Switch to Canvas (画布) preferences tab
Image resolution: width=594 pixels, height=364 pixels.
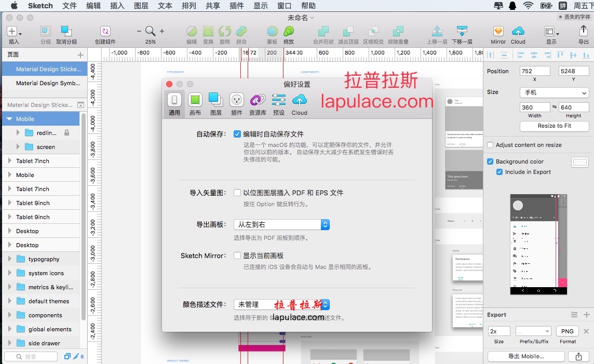coord(195,104)
